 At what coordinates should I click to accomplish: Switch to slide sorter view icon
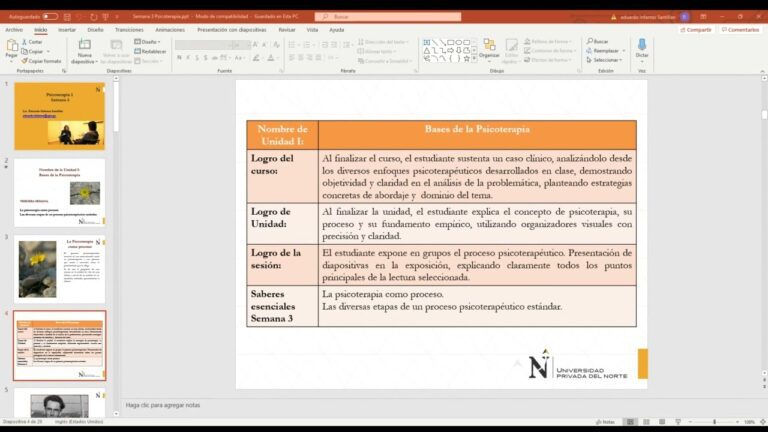click(647, 422)
